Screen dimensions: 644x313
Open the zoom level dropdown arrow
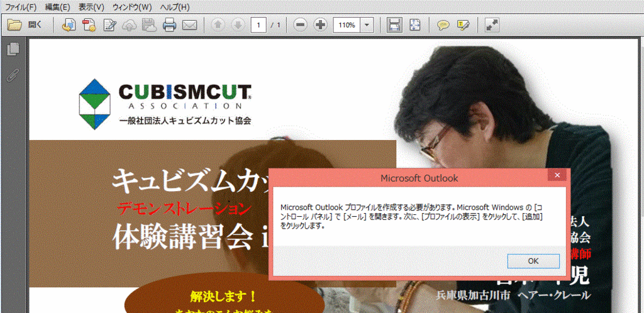click(367, 25)
